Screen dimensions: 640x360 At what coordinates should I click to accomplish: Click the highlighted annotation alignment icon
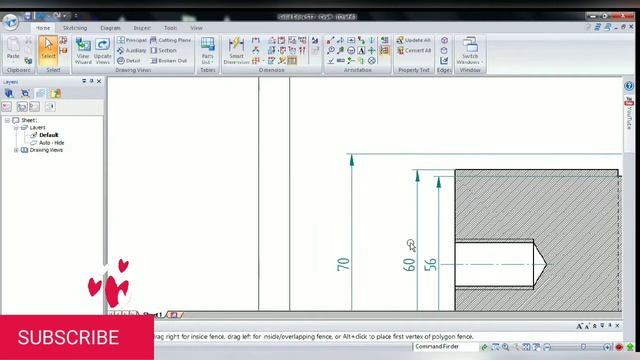[384, 50]
